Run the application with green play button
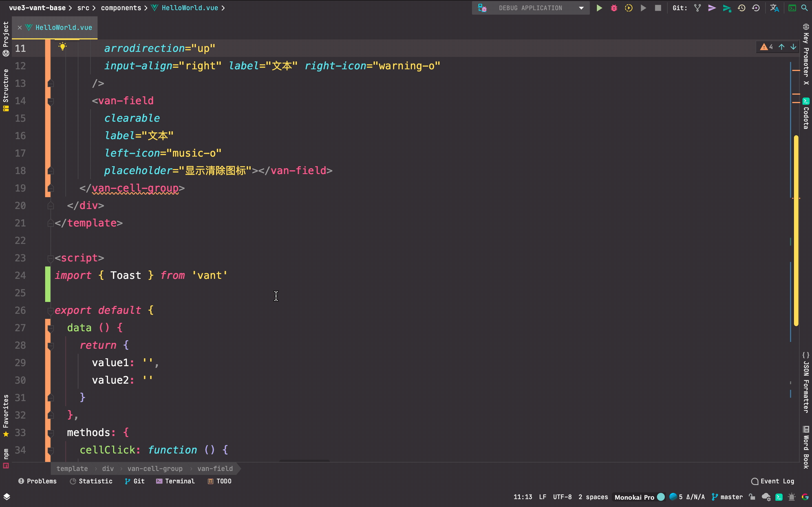The image size is (812, 507). [x=599, y=8]
